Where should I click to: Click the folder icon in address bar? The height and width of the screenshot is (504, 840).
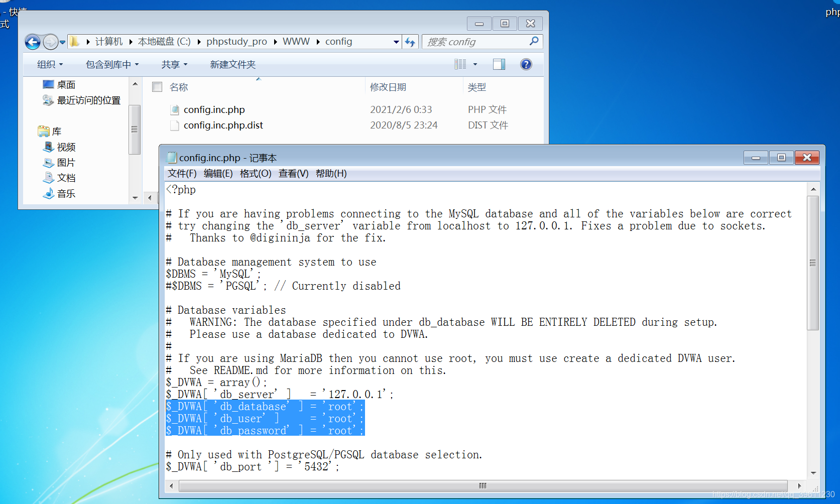pos(74,41)
